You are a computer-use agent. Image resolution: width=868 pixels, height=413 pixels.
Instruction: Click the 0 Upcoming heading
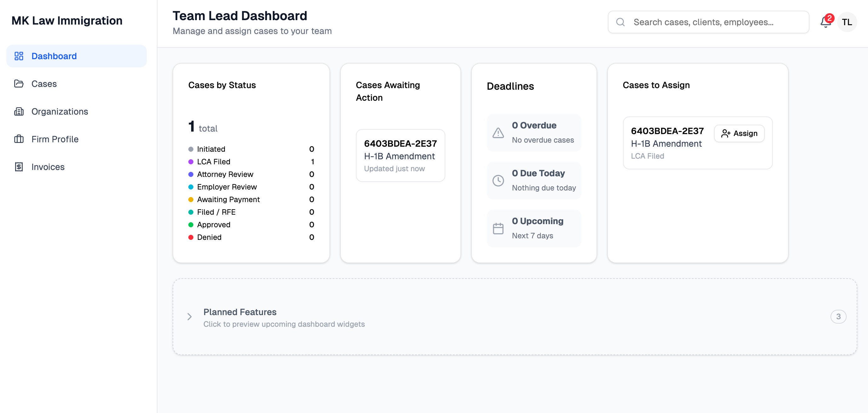point(538,221)
